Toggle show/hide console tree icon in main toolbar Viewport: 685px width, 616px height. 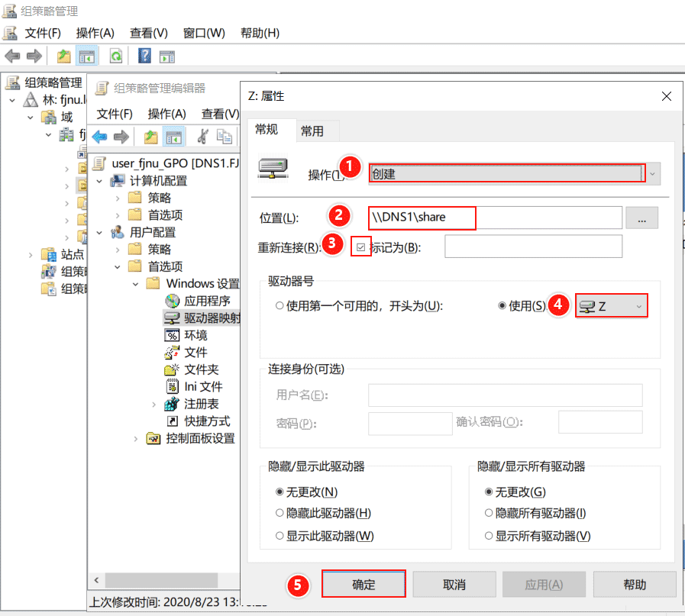point(86,56)
